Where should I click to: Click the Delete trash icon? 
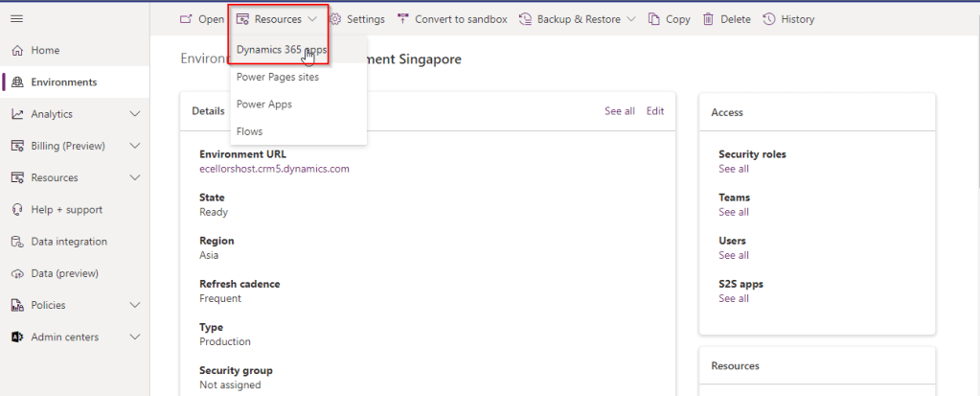click(x=708, y=19)
